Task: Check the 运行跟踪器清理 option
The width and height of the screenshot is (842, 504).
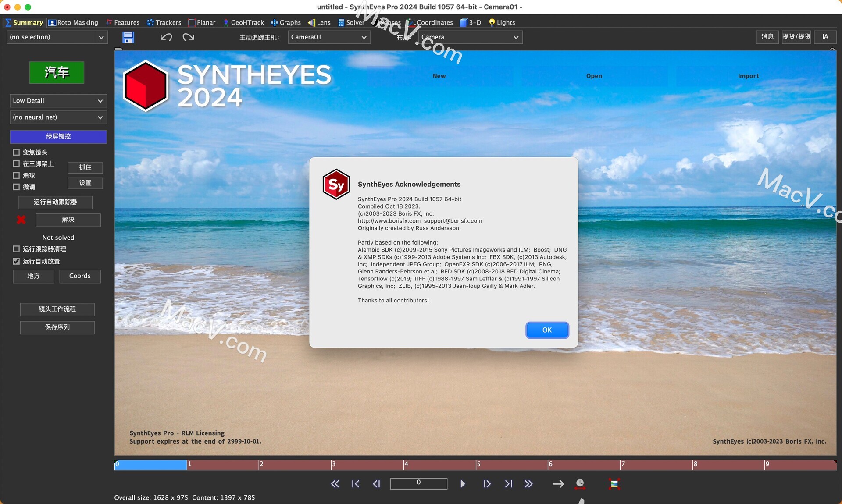Action: pyautogui.click(x=16, y=249)
